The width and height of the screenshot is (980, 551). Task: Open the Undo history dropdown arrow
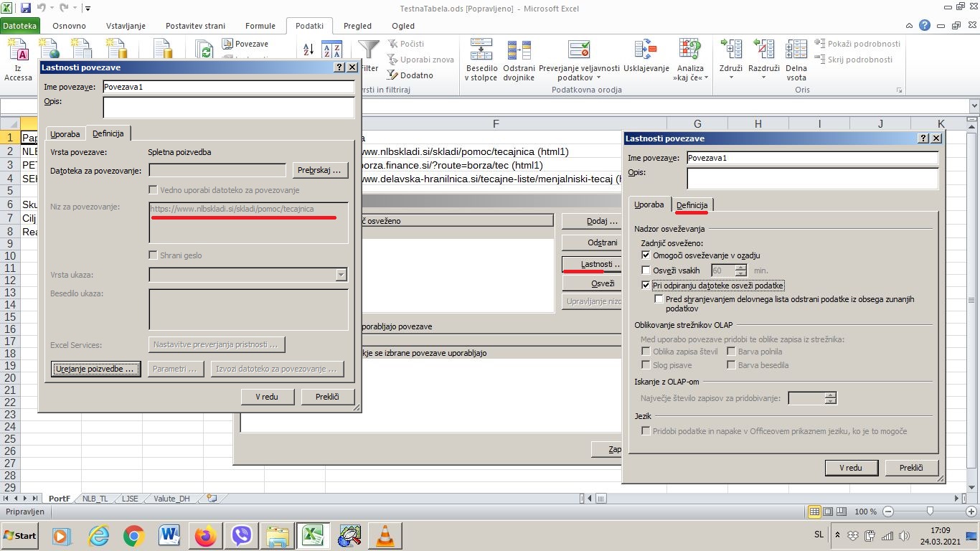click(x=52, y=8)
